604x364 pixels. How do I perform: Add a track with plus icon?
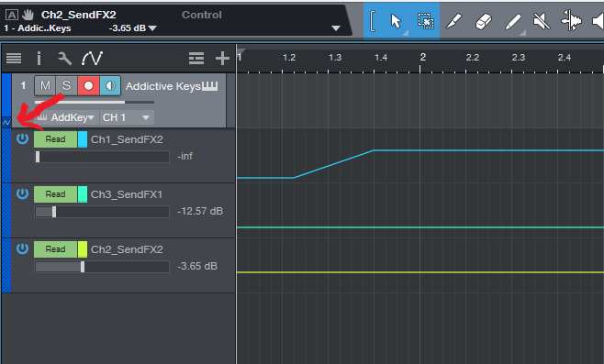[x=222, y=59]
